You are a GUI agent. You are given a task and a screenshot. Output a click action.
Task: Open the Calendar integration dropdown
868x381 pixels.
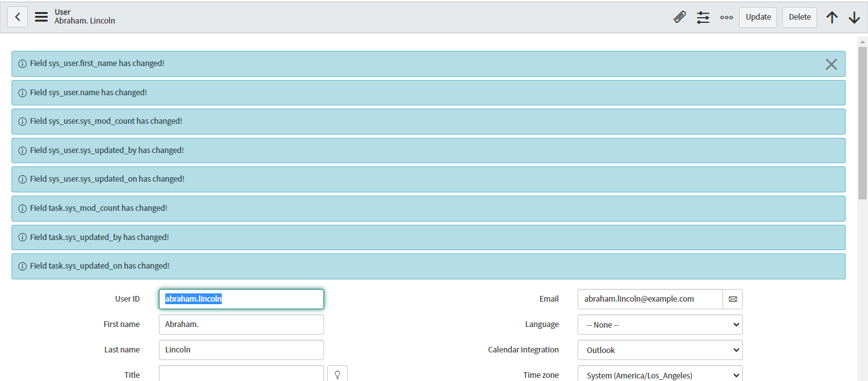659,350
